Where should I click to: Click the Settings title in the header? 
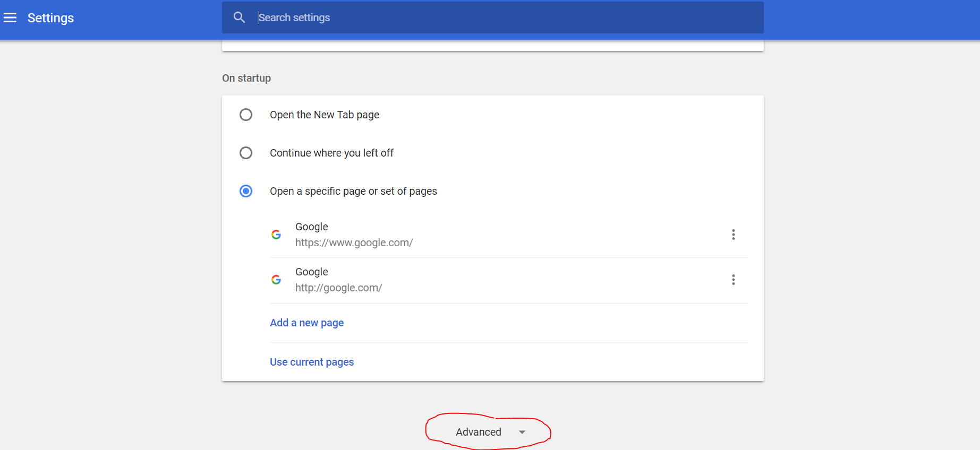[50, 18]
